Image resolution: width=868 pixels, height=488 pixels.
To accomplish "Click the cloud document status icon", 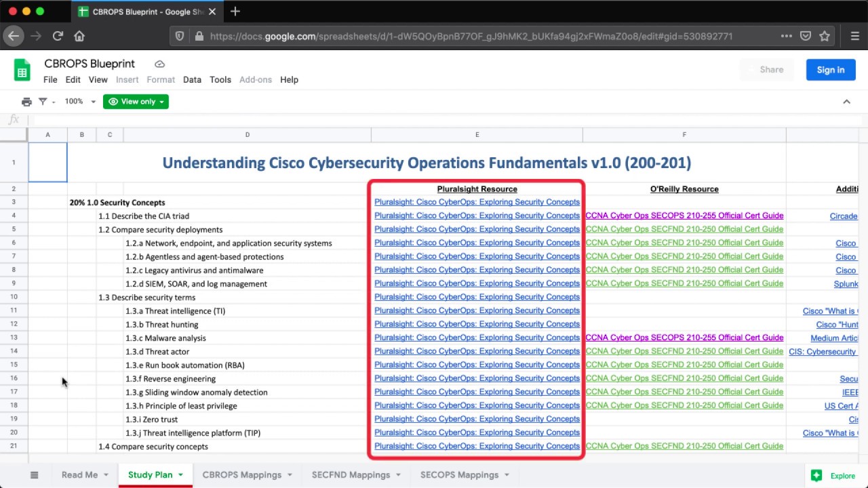I will (159, 64).
